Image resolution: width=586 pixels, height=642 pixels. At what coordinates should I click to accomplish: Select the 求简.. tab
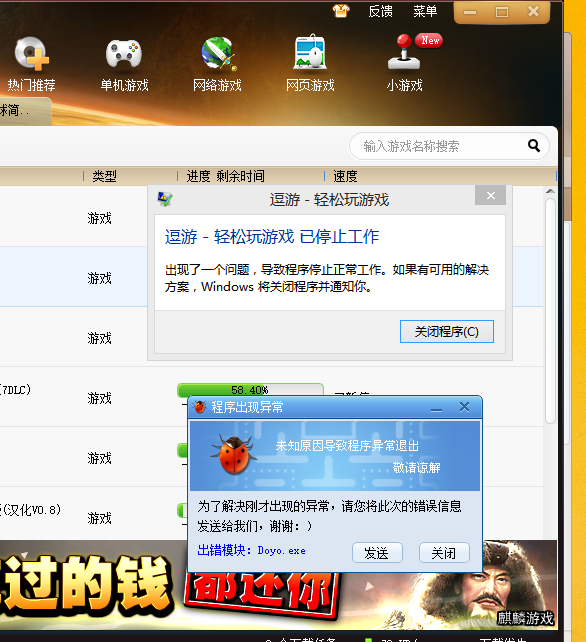click(25, 111)
